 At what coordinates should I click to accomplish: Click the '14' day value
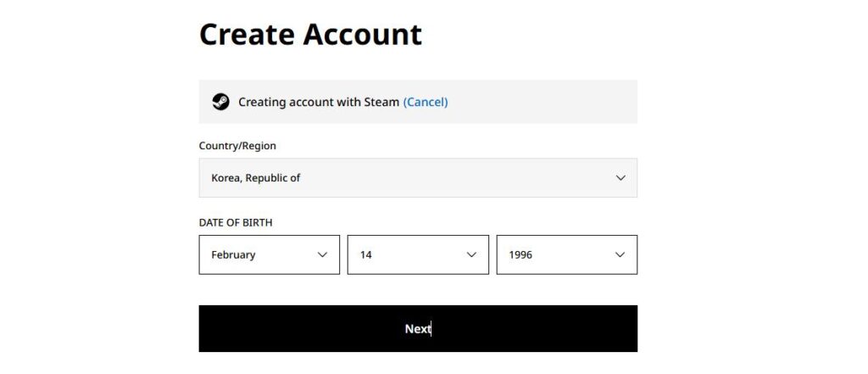coord(366,254)
